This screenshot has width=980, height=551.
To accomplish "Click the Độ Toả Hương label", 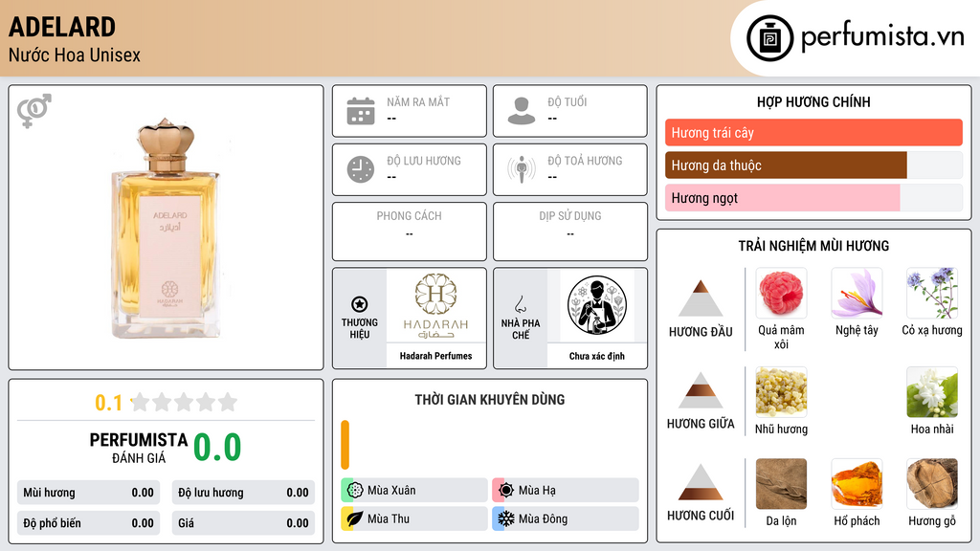I will click(585, 161).
